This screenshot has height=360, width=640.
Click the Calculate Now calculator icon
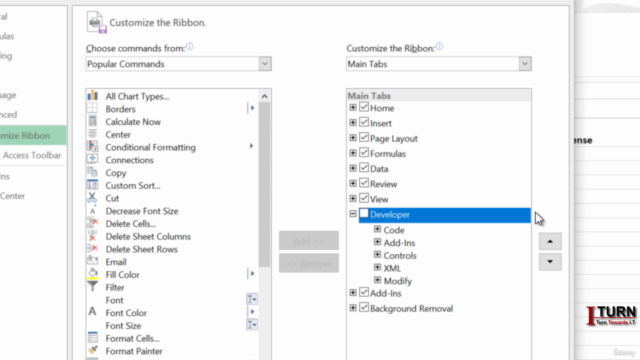tap(93, 121)
